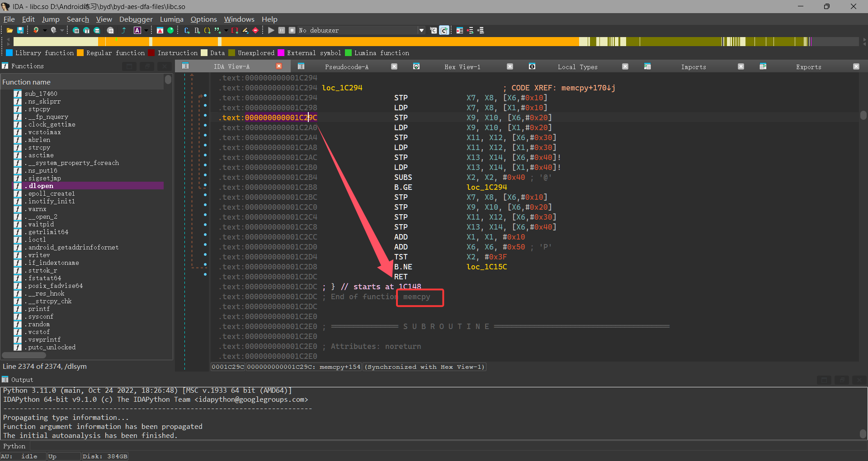This screenshot has width=868, height=461.
Task: Select the .printf function entry
Action: coord(88,309)
